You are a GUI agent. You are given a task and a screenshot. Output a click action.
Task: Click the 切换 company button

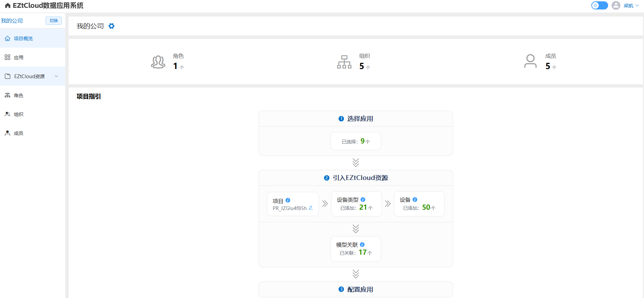click(x=54, y=21)
